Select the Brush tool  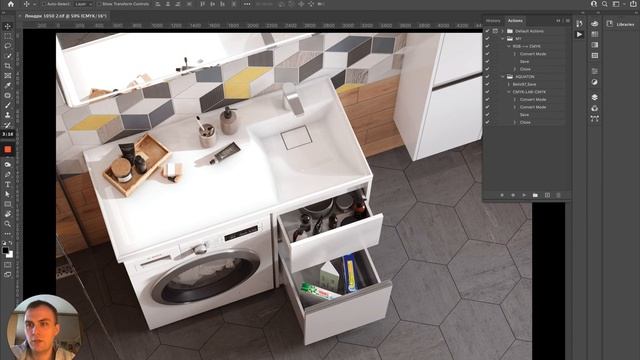tap(7, 105)
